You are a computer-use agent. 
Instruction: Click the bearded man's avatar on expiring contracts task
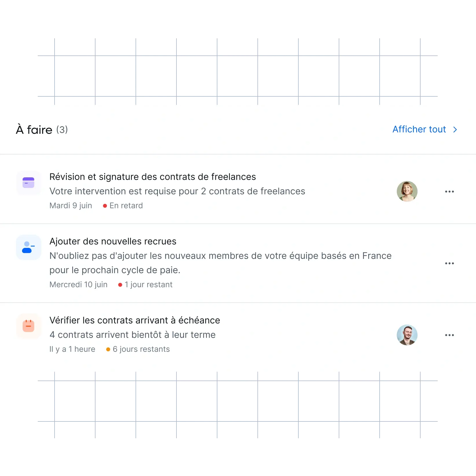click(x=407, y=335)
